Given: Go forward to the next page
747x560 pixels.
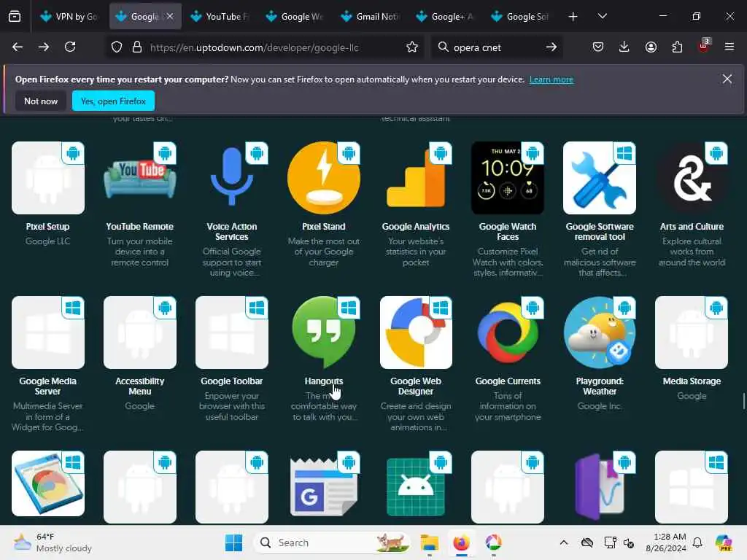Looking at the screenshot, I should coord(44,47).
